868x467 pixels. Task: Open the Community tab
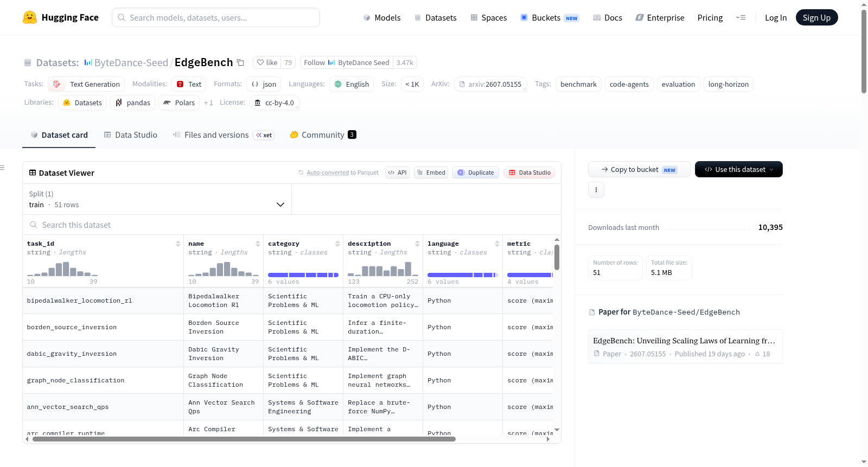323,135
